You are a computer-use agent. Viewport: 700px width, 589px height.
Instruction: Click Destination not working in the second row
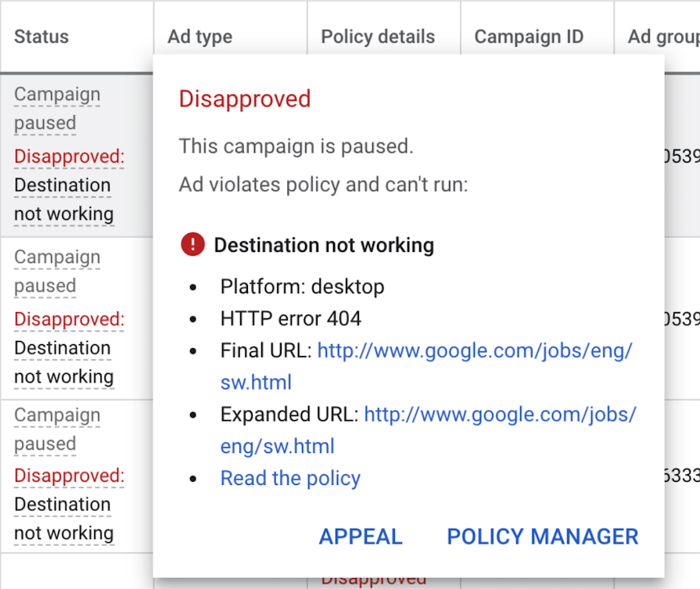pos(64,362)
